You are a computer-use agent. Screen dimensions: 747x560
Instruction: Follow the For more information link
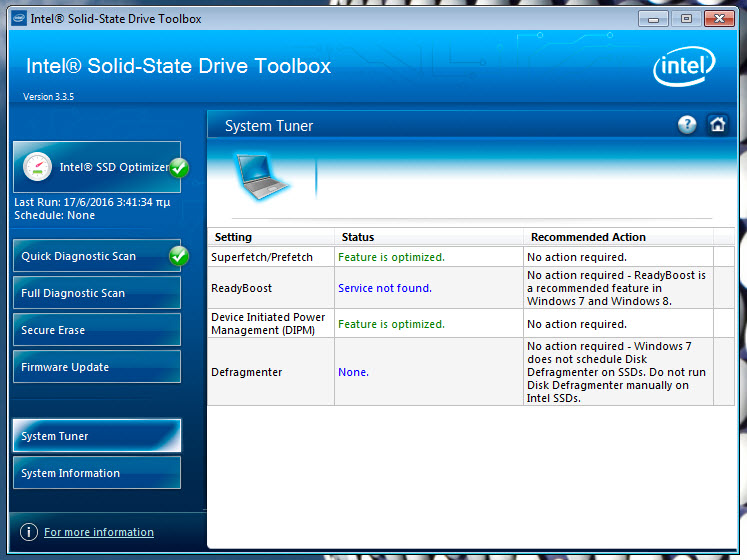[x=99, y=532]
